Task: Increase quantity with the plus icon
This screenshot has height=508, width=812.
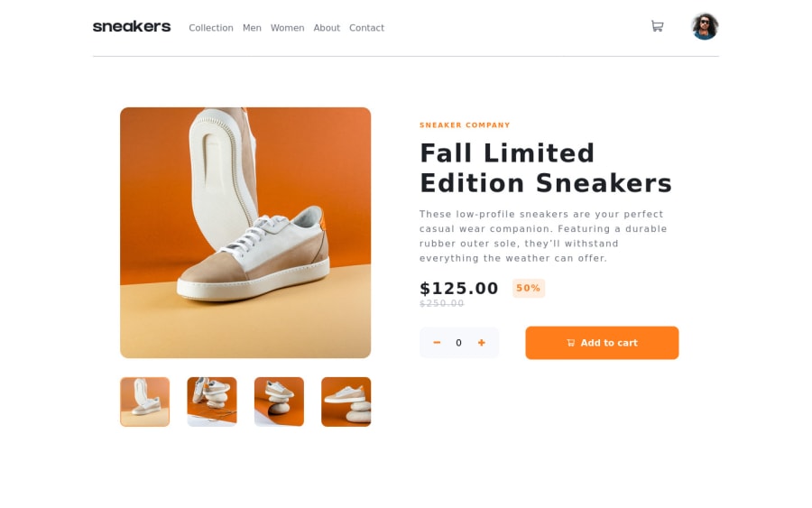Action: (x=481, y=342)
